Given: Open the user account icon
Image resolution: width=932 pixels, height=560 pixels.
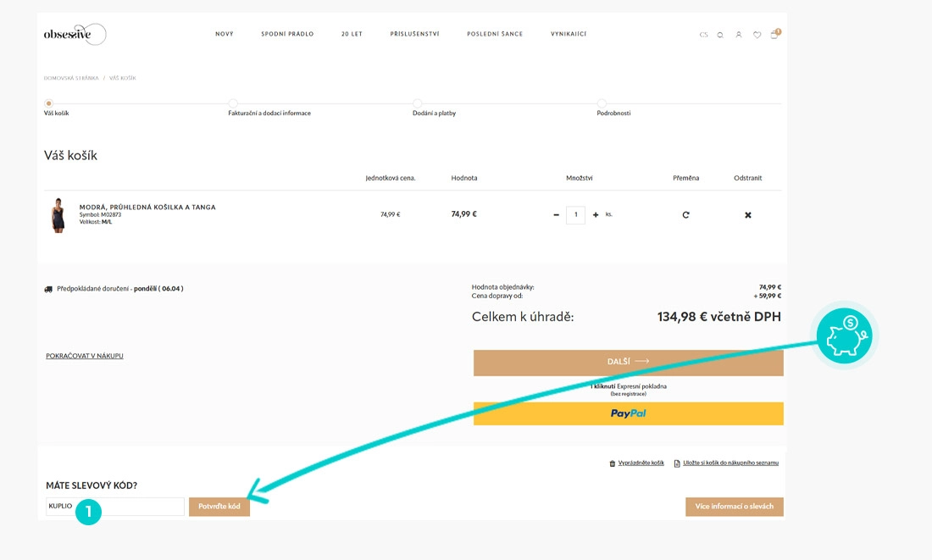Looking at the screenshot, I should 738,35.
